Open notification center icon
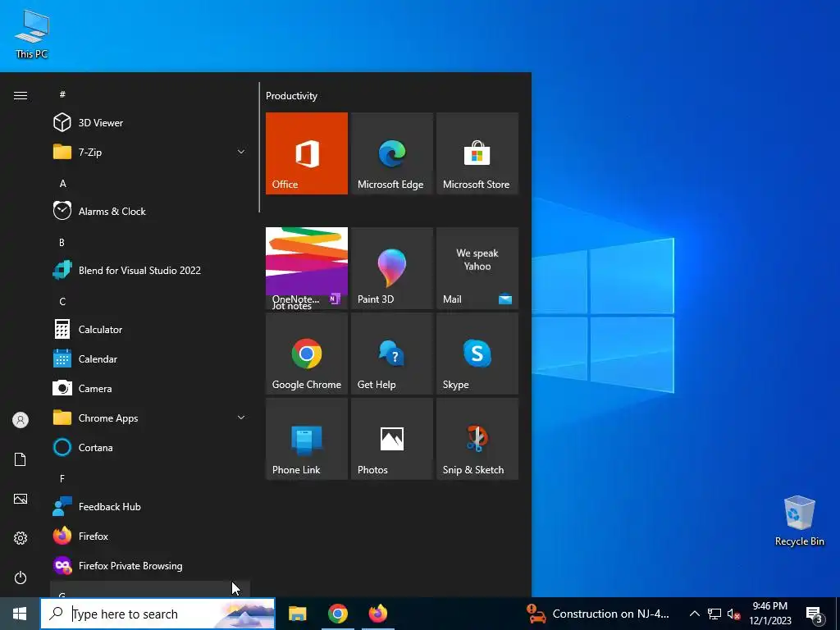 pyautogui.click(x=815, y=614)
